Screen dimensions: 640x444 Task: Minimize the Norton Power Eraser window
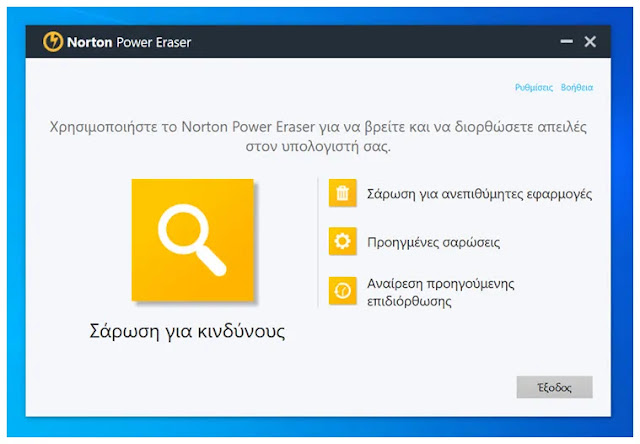[566, 41]
